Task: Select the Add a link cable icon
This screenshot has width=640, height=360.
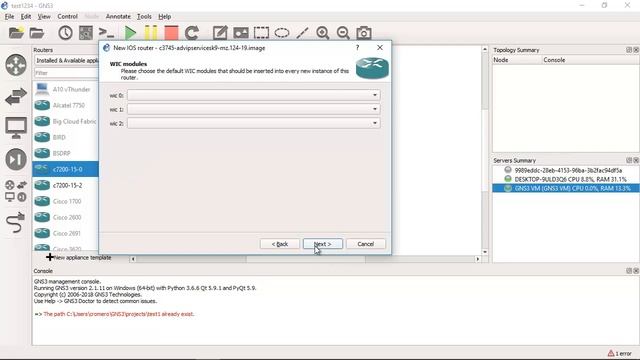Action: point(16,223)
